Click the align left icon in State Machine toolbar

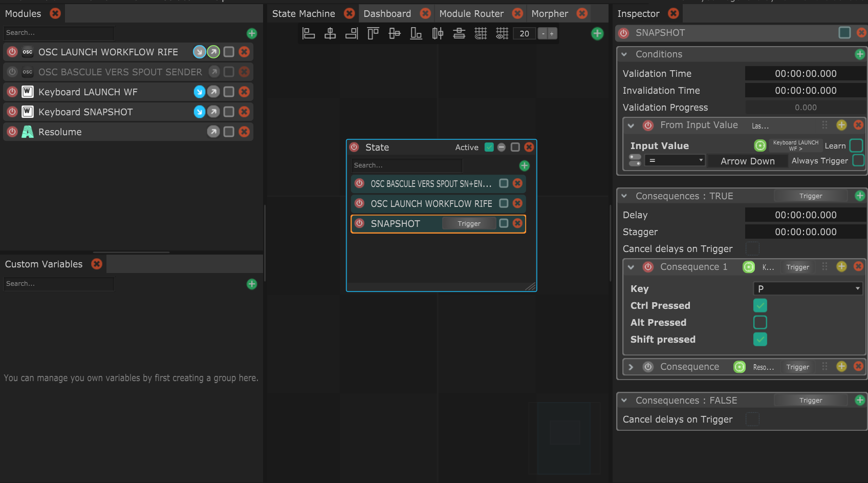[309, 34]
